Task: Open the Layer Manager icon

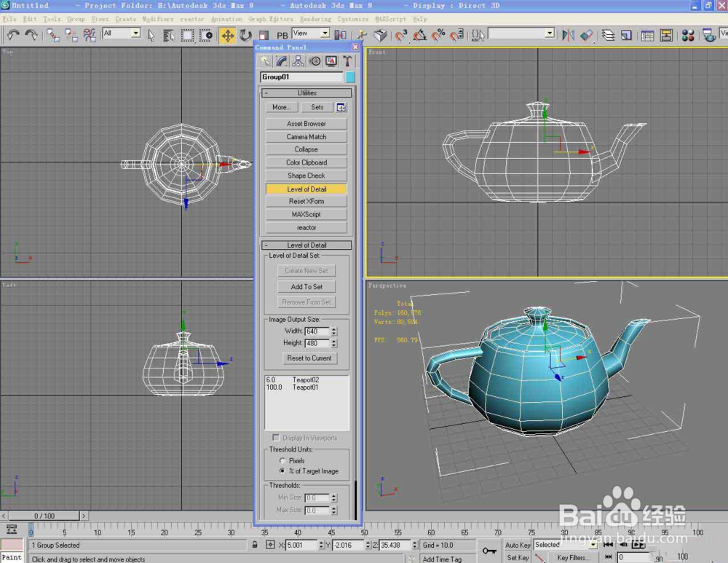Action: click(608, 35)
